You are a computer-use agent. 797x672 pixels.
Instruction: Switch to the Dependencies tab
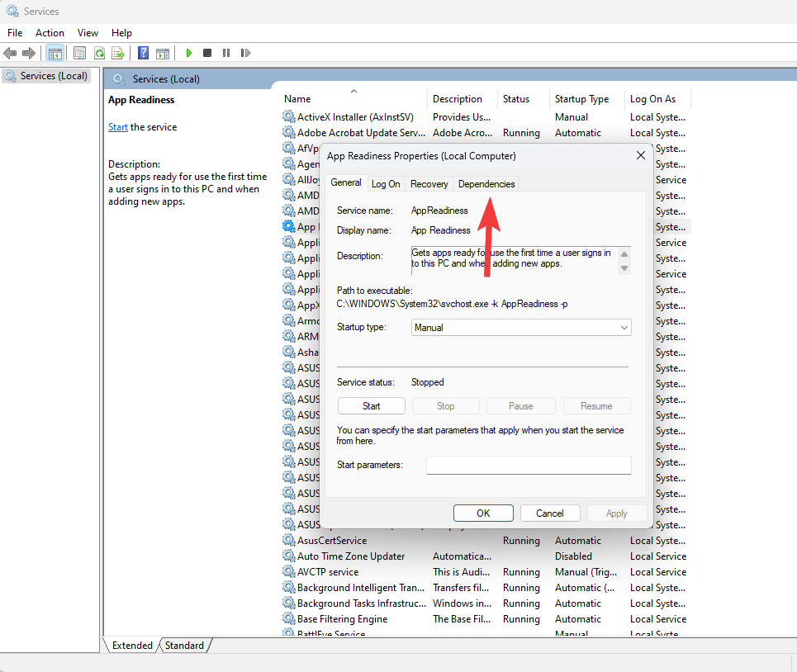[486, 184]
